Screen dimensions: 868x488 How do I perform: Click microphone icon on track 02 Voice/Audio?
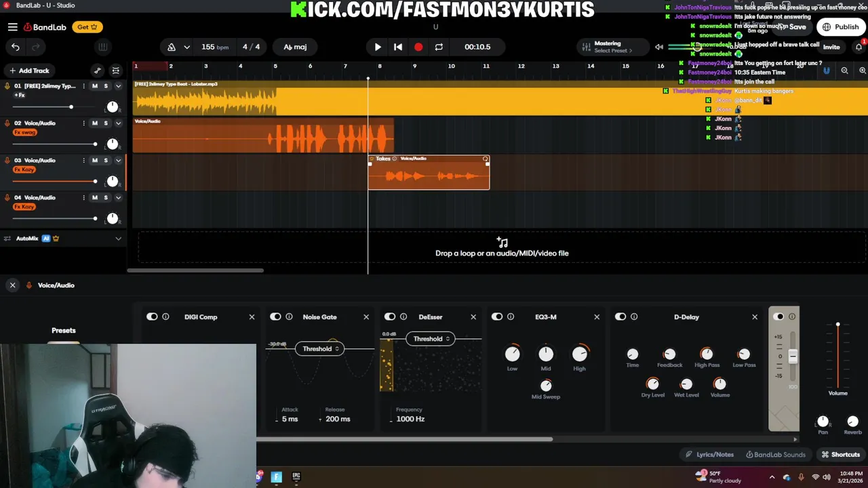click(7, 123)
